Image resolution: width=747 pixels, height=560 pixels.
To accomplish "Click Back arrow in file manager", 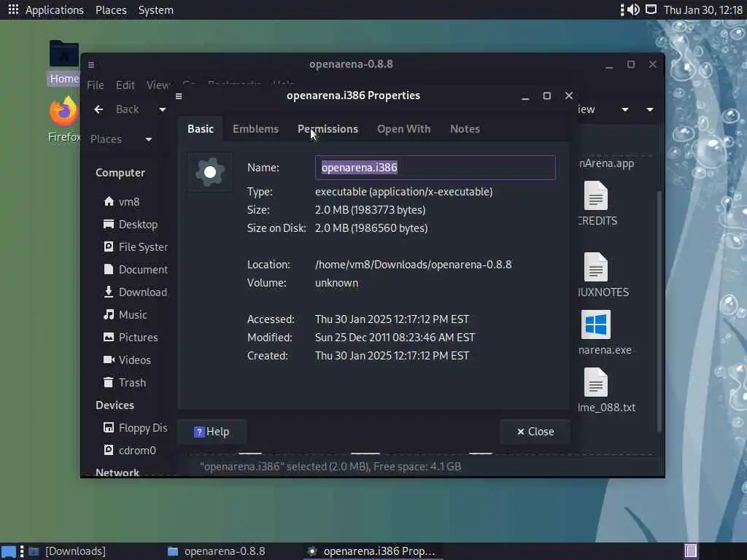I will coord(98,109).
